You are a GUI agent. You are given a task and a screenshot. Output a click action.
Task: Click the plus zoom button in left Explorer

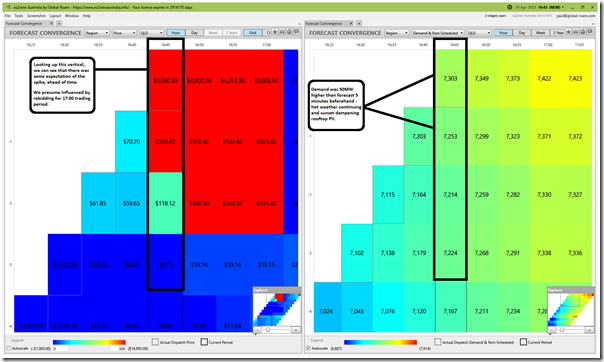coord(295,330)
